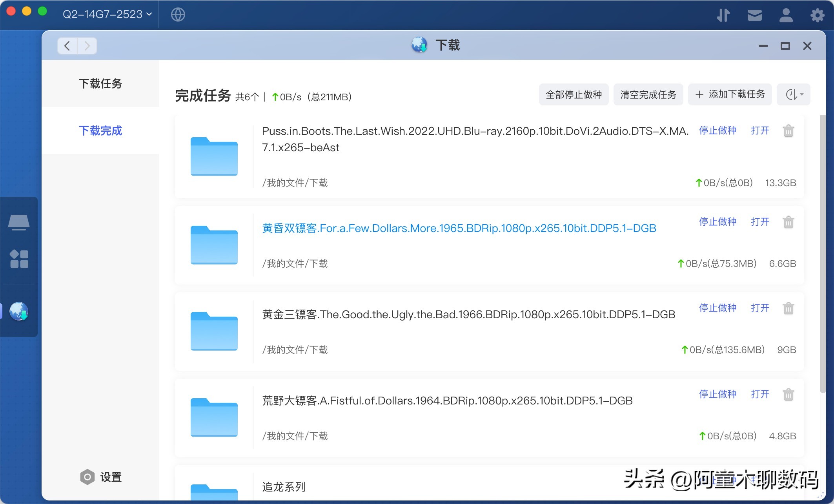Open the storage drive icon in dock
Image resolution: width=834 pixels, height=504 pixels.
coord(19,222)
